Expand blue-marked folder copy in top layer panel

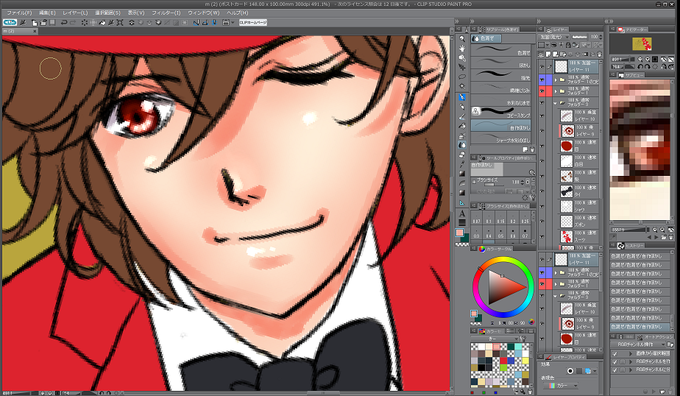click(556, 80)
